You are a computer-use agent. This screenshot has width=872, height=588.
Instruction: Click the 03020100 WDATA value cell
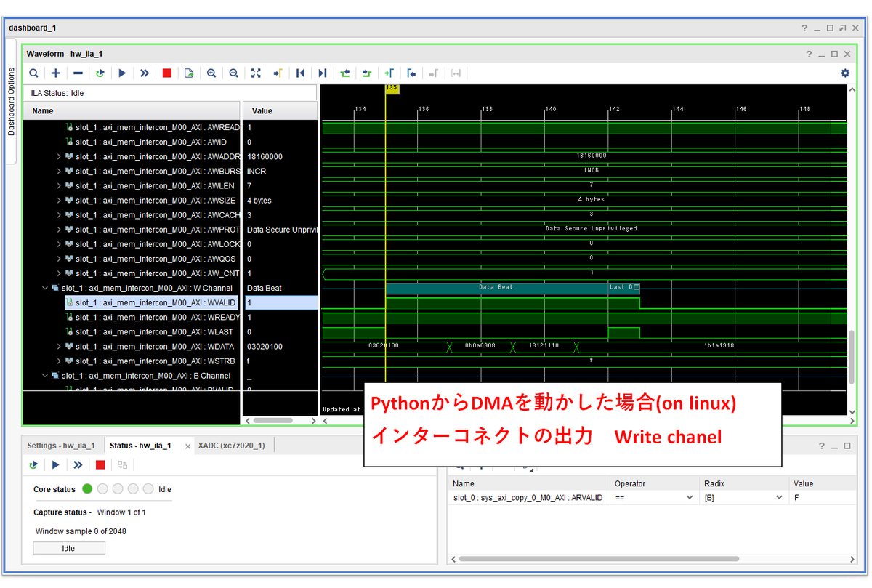coord(280,347)
